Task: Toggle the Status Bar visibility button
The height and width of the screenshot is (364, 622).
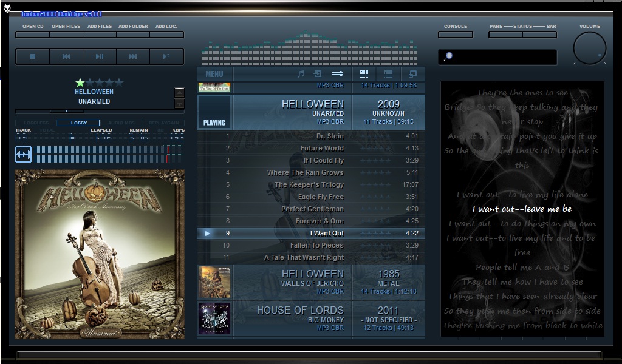Action: (x=539, y=35)
